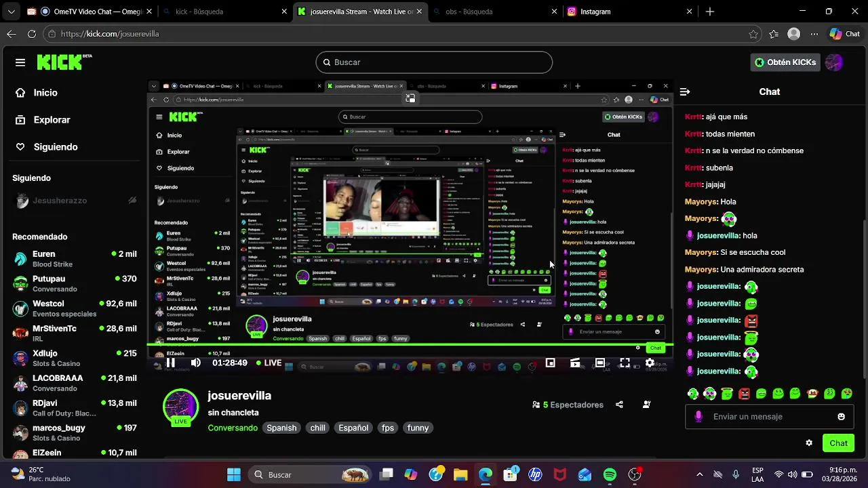868x488 pixels.
Task: Follow the channel person icon
Action: pyautogui.click(x=646, y=405)
